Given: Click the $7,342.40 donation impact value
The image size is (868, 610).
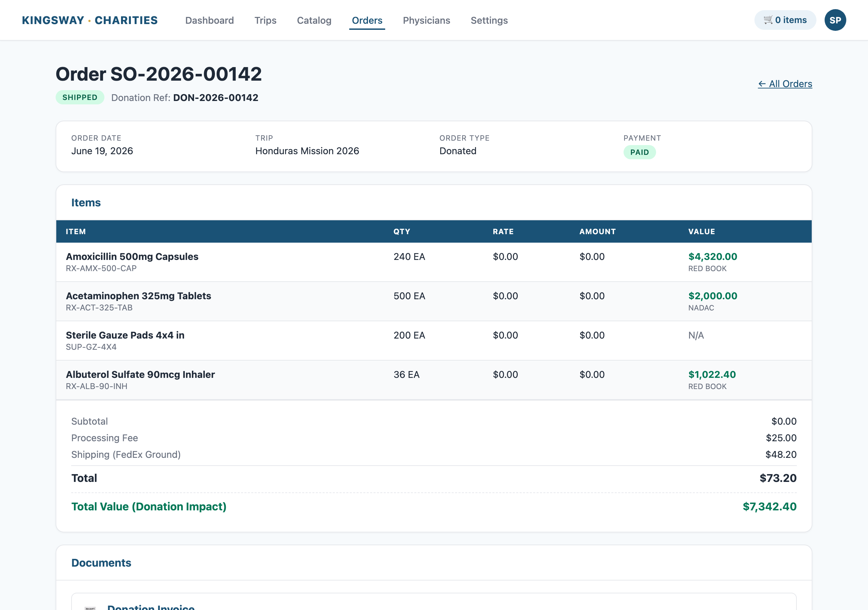Looking at the screenshot, I should (769, 507).
